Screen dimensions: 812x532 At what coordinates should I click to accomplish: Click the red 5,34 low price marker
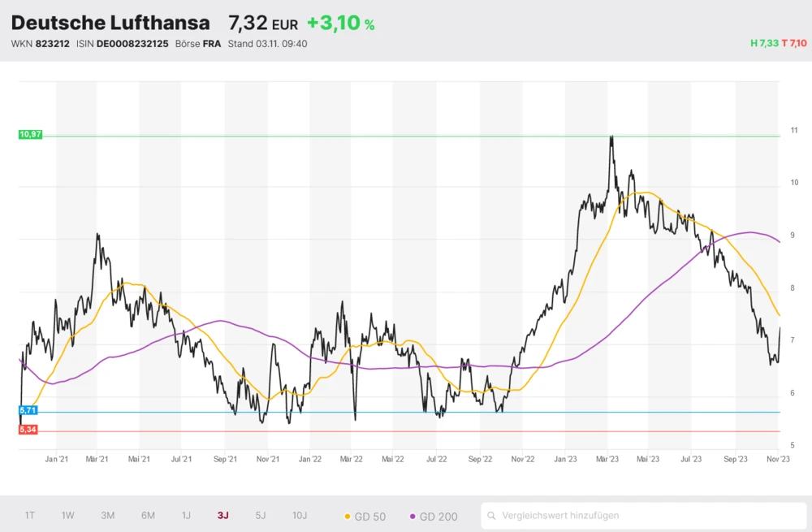(28, 429)
